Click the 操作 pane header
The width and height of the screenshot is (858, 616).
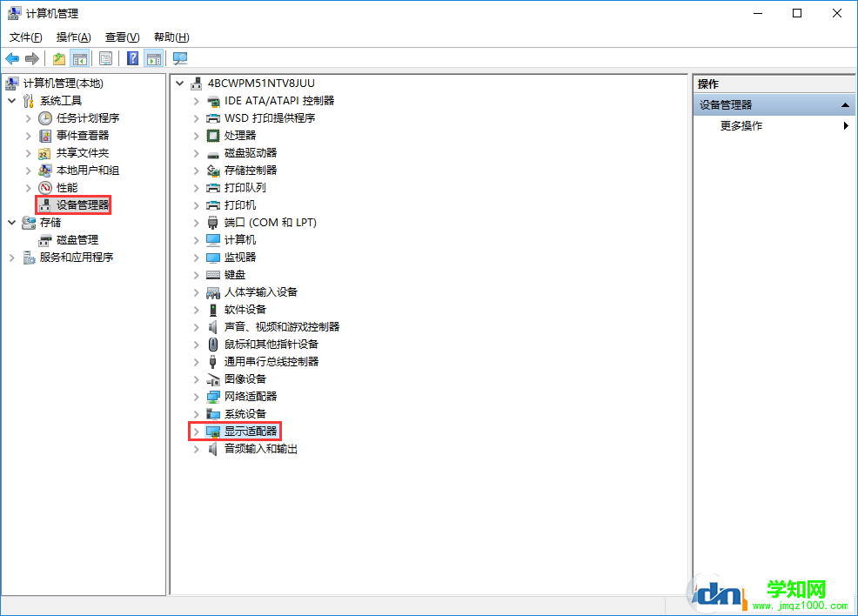774,84
